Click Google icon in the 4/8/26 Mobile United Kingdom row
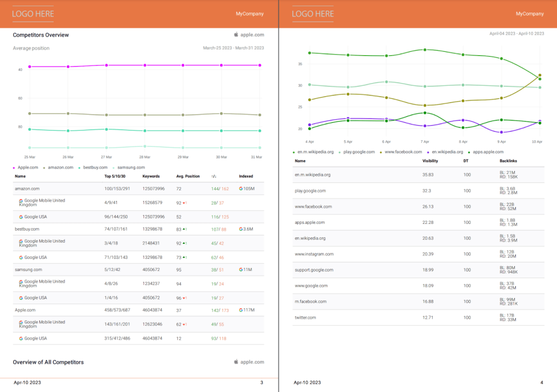Screen dimensions: 557x392 point(21,282)
